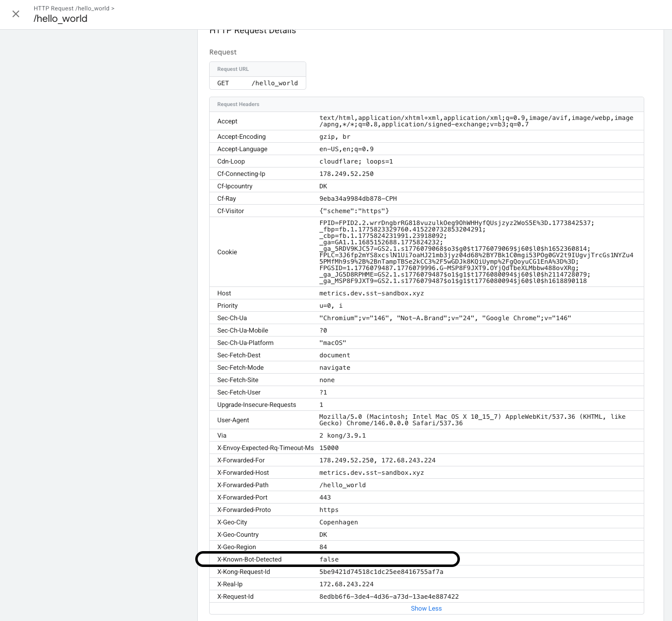Collapse headers with Show Less link
Image resolution: width=672 pixels, height=621 pixels.
pos(426,608)
